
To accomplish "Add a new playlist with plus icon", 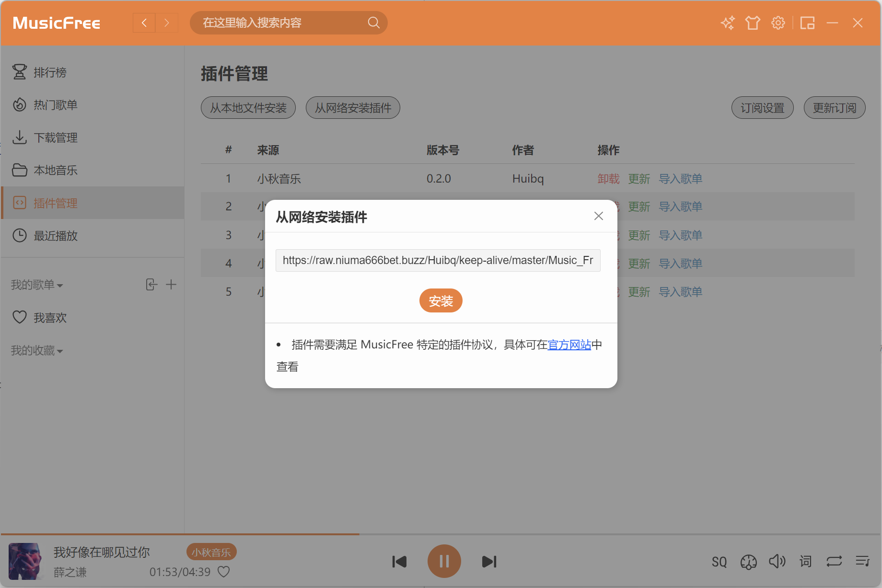I will click(x=171, y=285).
